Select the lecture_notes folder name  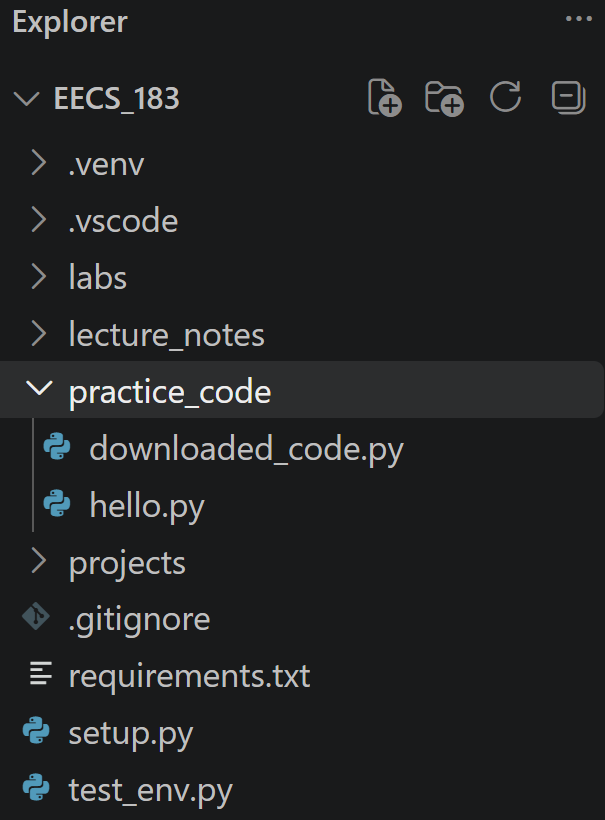(167, 335)
